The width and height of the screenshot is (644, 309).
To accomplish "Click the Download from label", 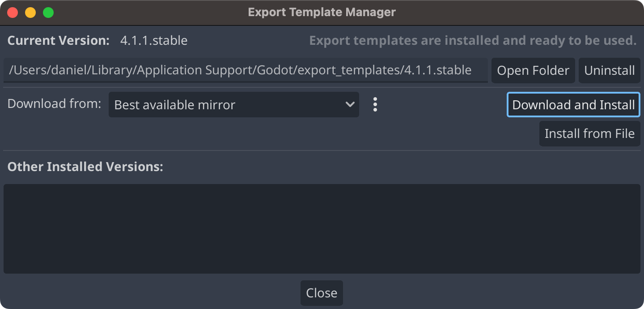I will (x=55, y=103).
